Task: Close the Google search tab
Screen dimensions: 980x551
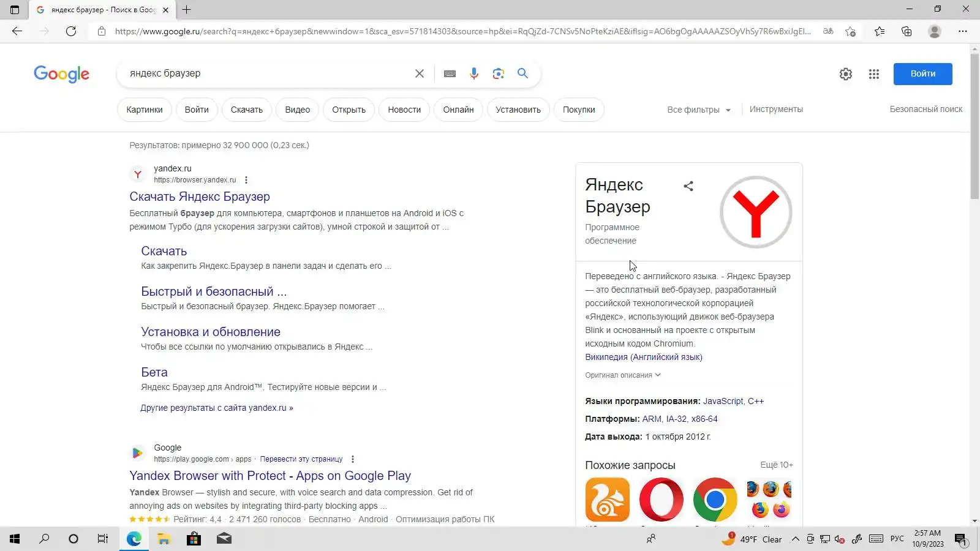Action: click(x=165, y=10)
